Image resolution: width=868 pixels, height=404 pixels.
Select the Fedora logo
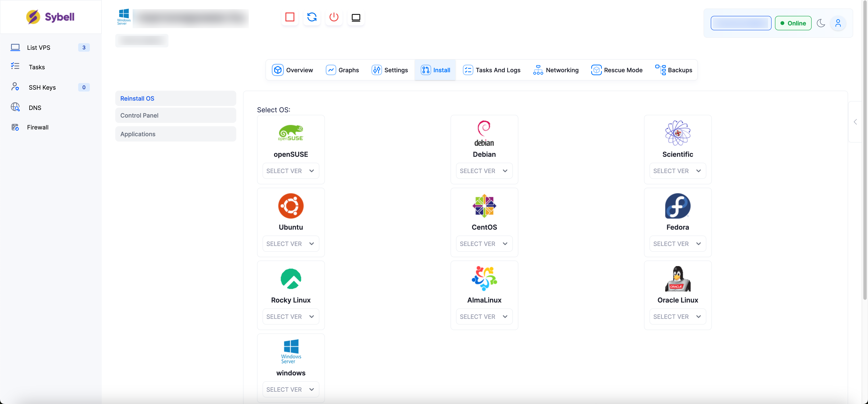click(x=677, y=206)
